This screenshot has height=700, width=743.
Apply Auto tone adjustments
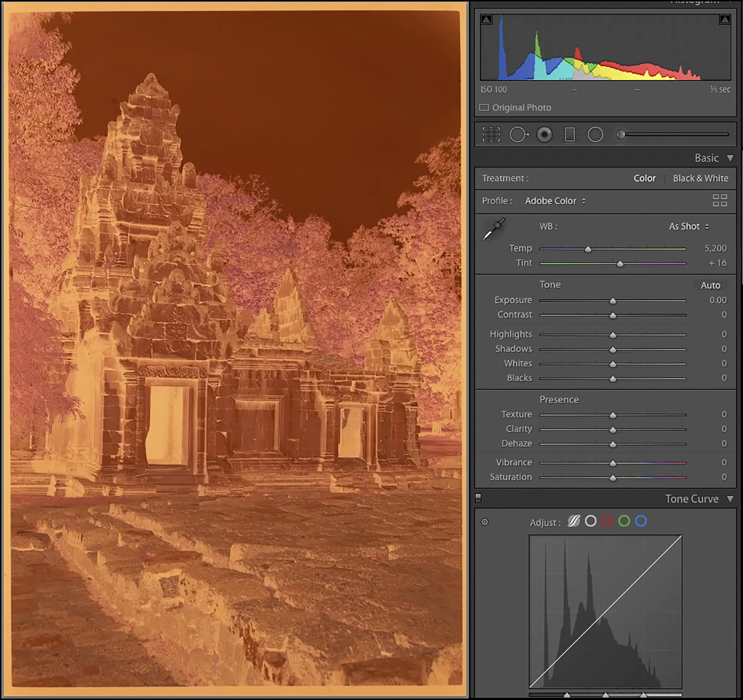710,285
